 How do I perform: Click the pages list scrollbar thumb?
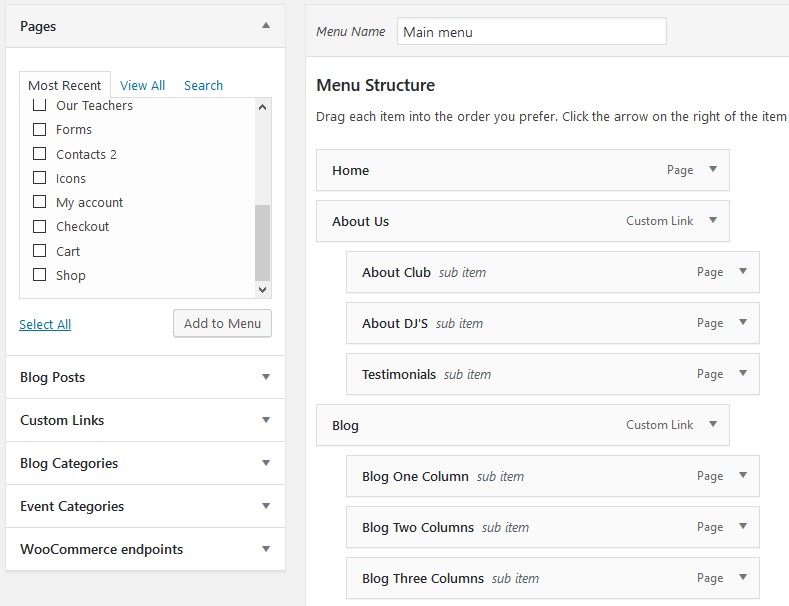click(262, 243)
